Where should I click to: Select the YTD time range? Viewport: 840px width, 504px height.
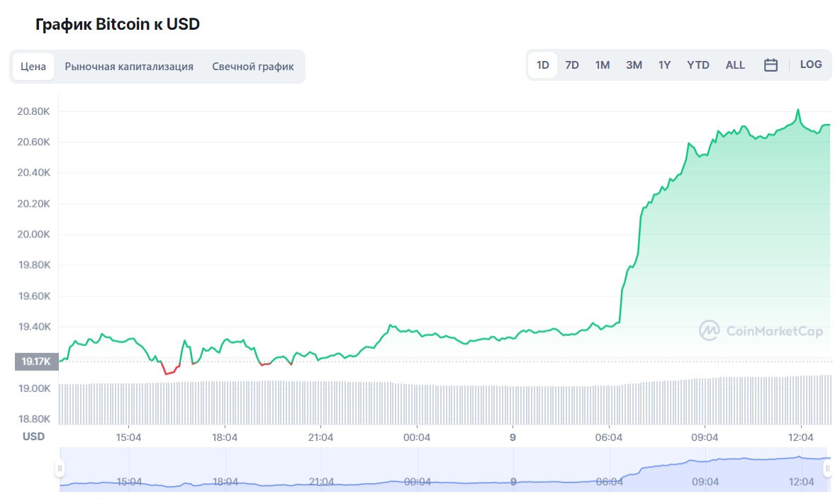(698, 64)
